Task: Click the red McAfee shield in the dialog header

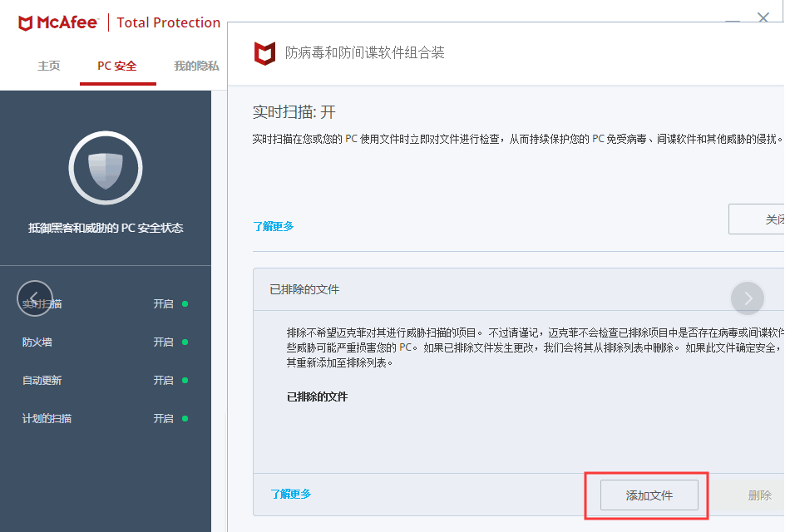Action: (264, 53)
